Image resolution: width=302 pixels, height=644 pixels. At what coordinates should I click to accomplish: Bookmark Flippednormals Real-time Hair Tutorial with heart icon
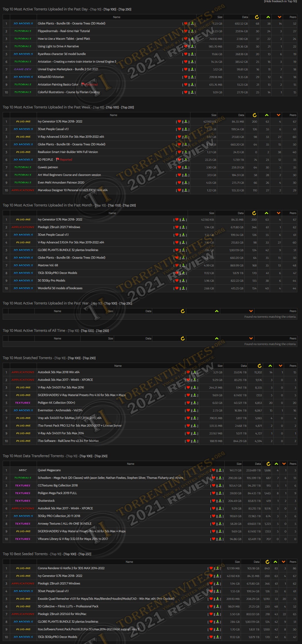pos(185,31)
